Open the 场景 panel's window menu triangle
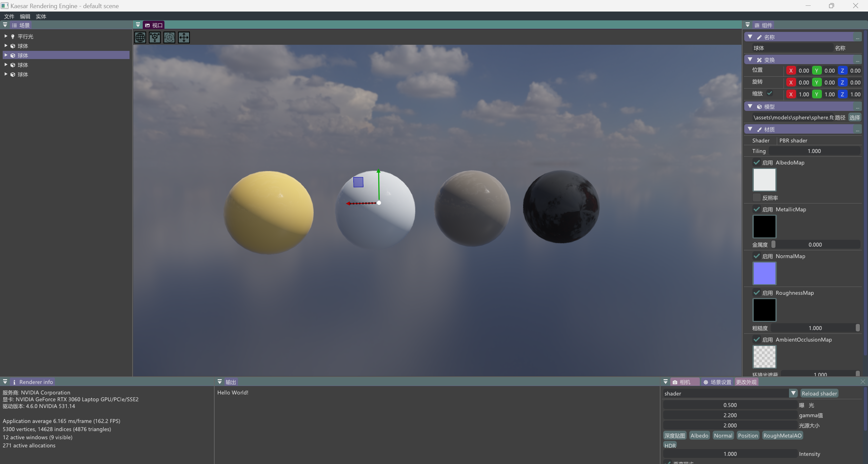Screen dimensions: 868x464 pyautogui.click(x=5, y=25)
